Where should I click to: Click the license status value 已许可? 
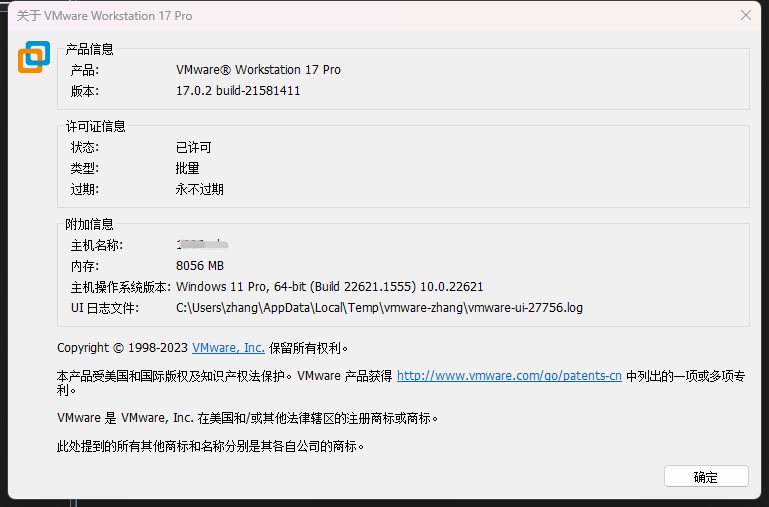193,147
